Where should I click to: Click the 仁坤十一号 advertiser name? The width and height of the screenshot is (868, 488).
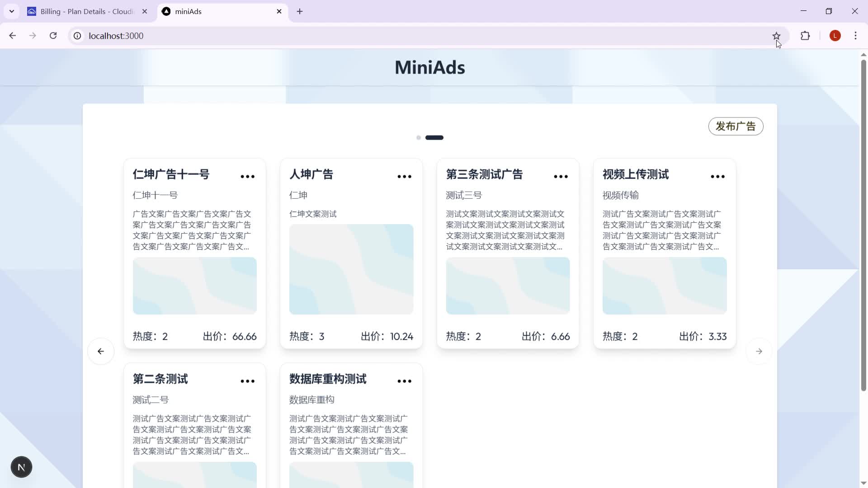(x=155, y=195)
